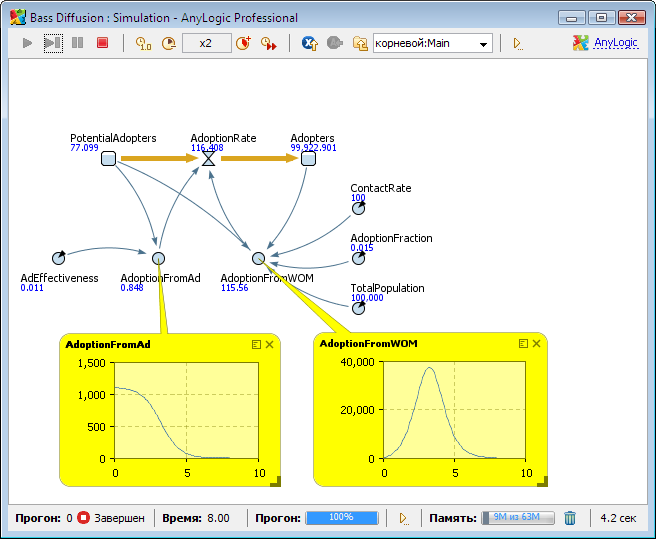
Task: Click the status bar run arrow icon
Action: click(404, 518)
